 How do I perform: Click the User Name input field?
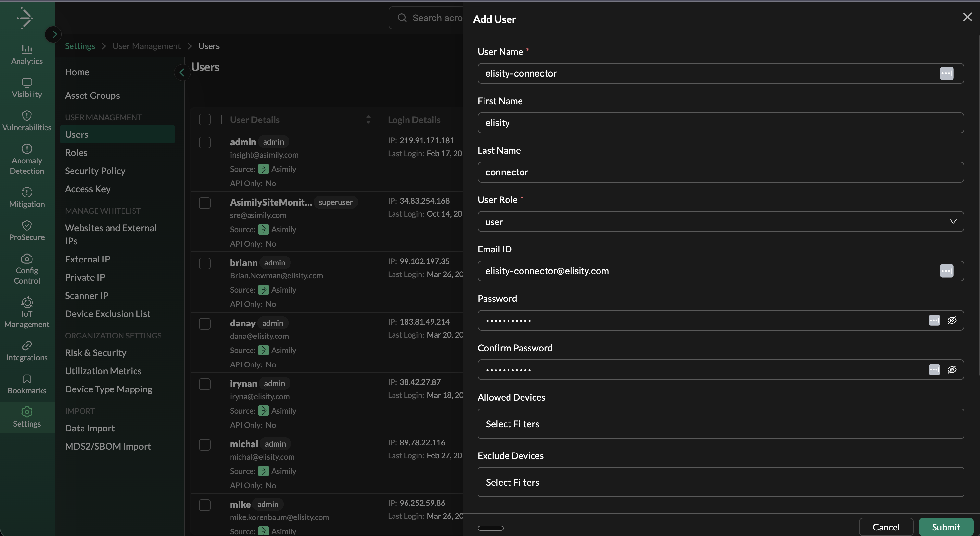pyautogui.click(x=721, y=73)
